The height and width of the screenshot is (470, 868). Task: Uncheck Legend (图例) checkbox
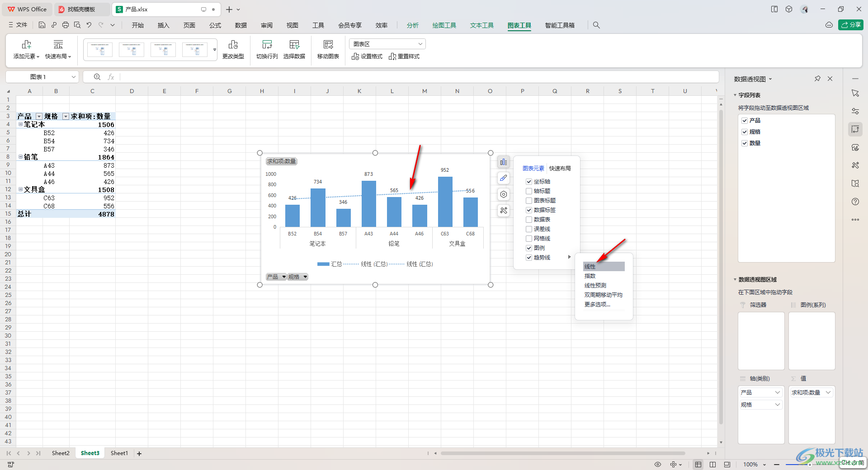[x=529, y=248]
